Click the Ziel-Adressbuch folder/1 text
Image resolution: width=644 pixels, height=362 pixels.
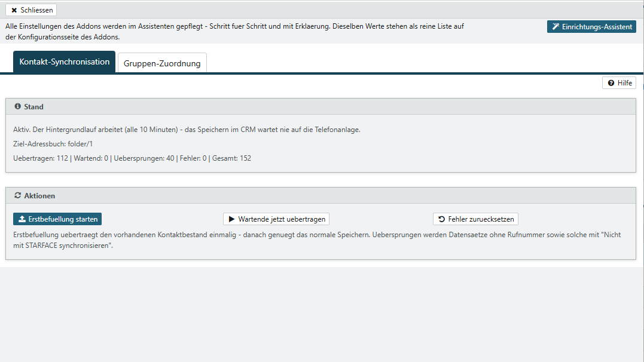tap(53, 144)
